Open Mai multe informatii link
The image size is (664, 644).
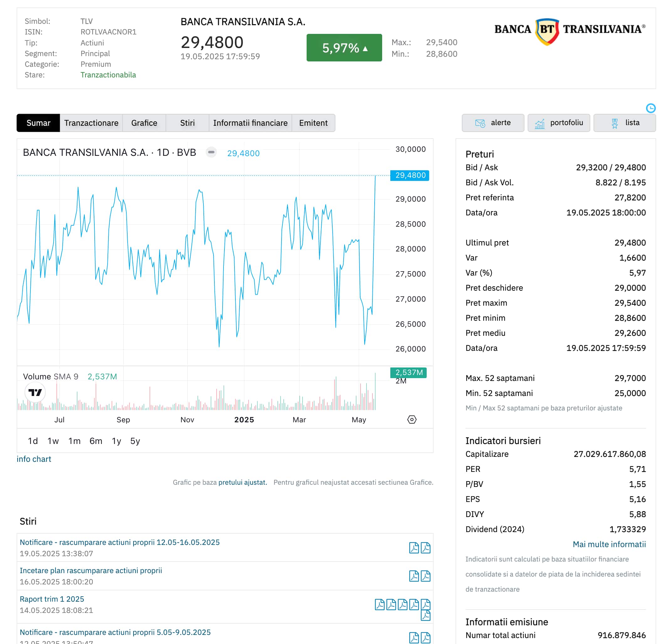point(609,544)
